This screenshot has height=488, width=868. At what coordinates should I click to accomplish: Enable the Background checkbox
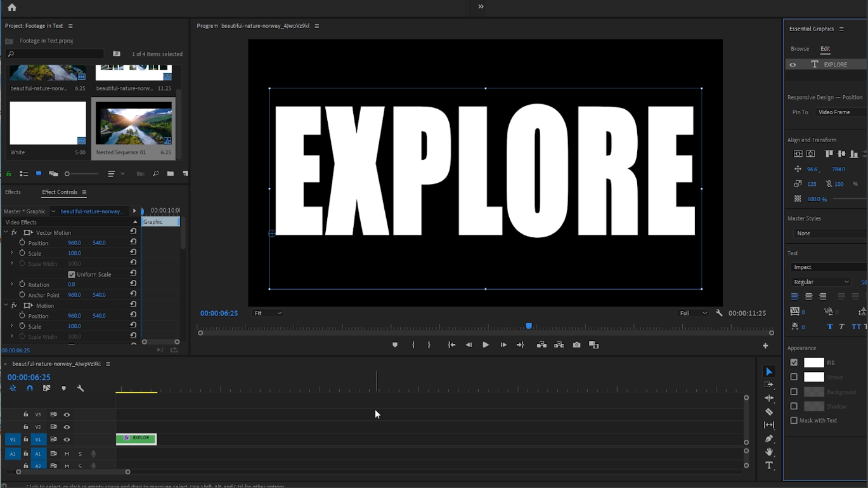[794, 392]
